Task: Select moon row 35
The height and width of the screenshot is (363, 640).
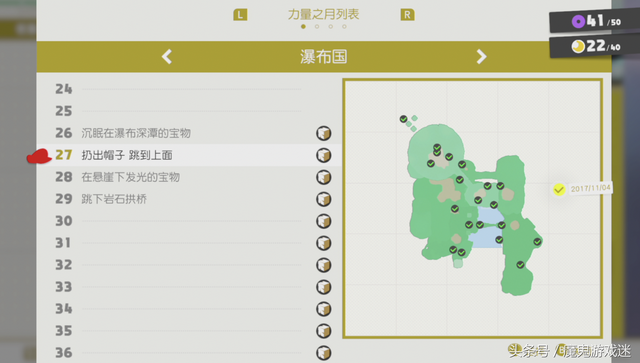Action: coord(189,331)
